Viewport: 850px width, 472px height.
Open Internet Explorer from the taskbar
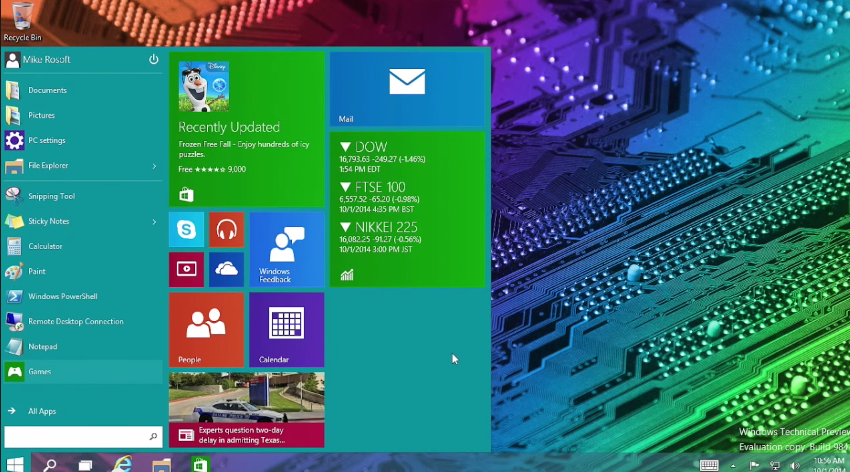[123, 464]
